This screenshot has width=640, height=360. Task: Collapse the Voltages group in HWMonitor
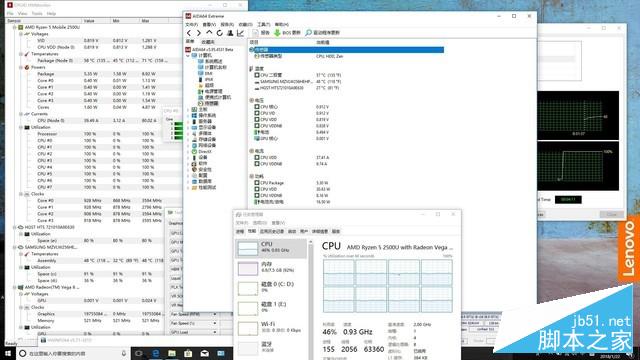tap(21, 34)
